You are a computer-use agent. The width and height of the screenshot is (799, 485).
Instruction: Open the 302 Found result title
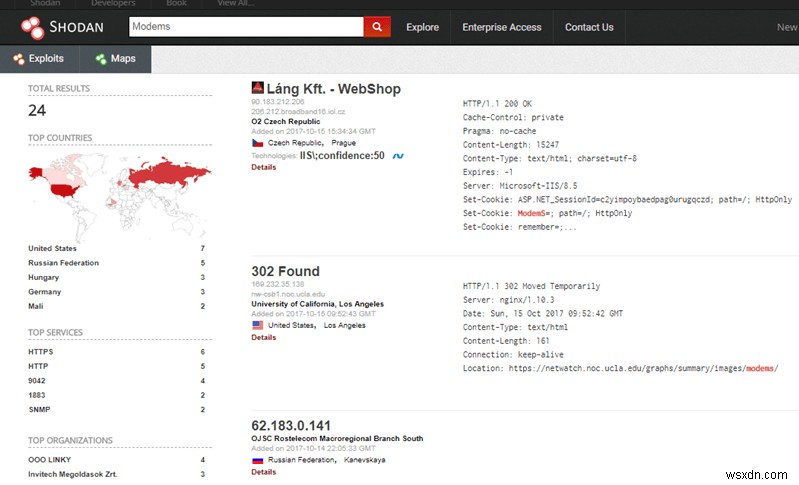(285, 271)
